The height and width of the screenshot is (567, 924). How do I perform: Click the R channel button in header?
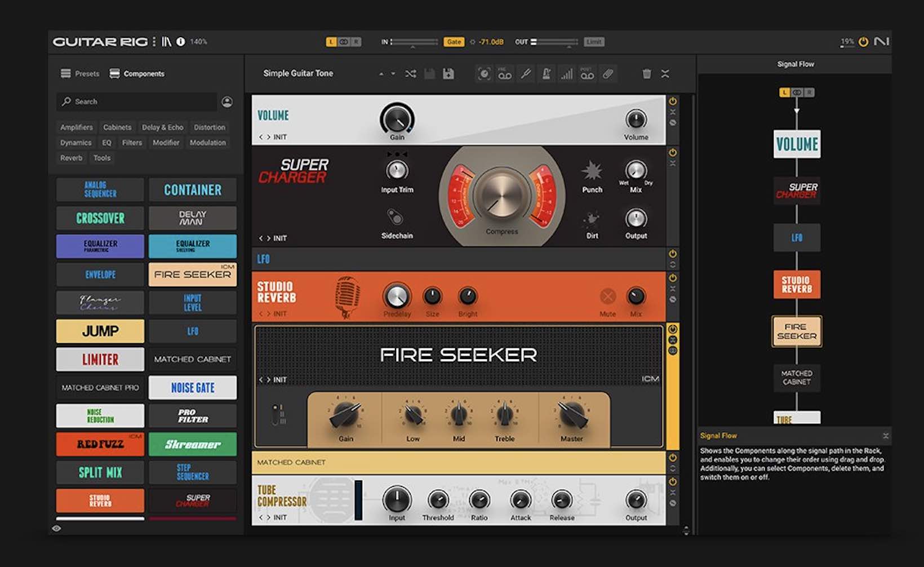[x=356, y=42]
